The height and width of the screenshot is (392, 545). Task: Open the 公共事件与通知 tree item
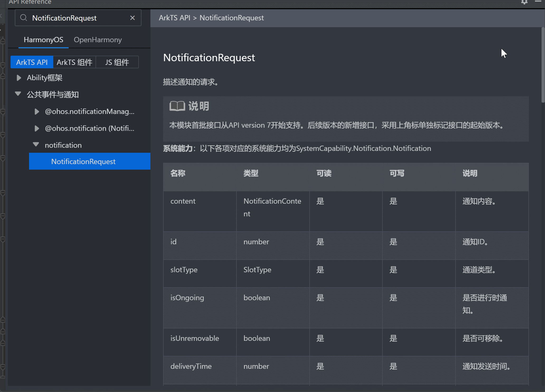(53, 94)
